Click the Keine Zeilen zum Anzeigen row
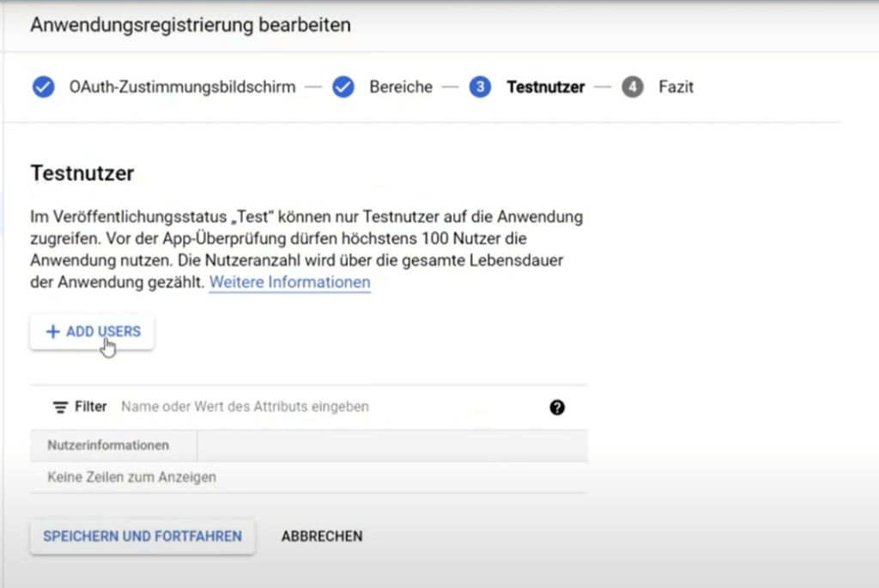This screenshot has width=879, height=588. pos(132,477)
